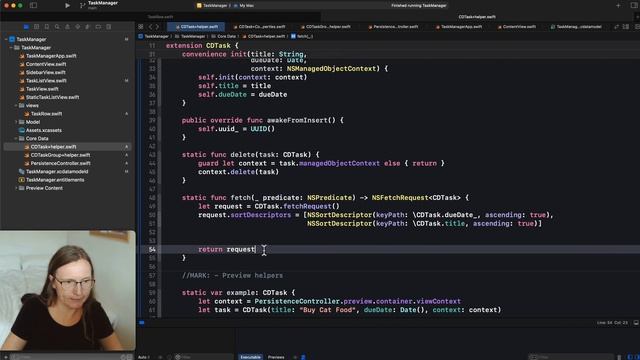
Task: Collapse the TaskManager project root
Action: pyautogui.click(x=6, y=39)
